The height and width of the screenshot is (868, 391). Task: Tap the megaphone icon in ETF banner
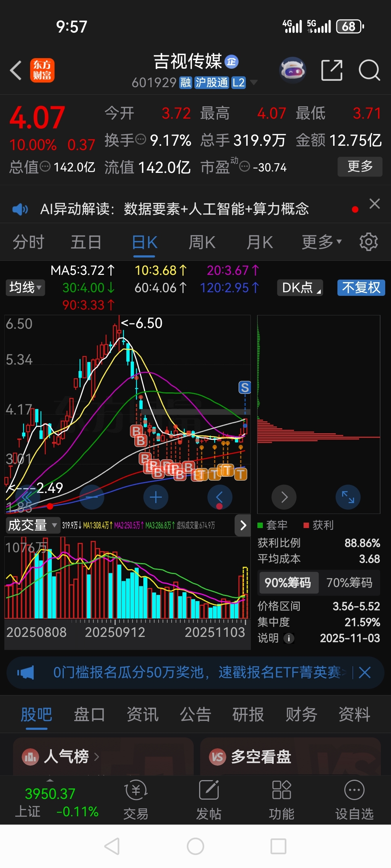point(26,673)
